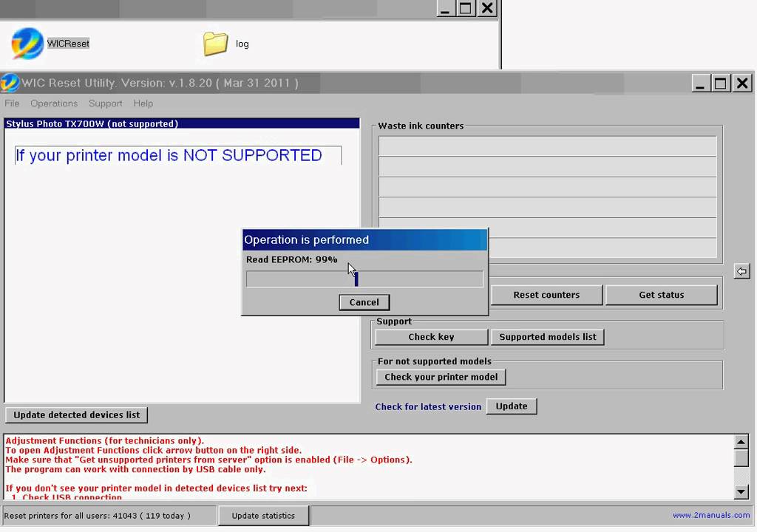Click the 'Reset printers for all users' status text
Viewport: 757px width, 532px height.
pyautogui.click(x=97, y=516)
